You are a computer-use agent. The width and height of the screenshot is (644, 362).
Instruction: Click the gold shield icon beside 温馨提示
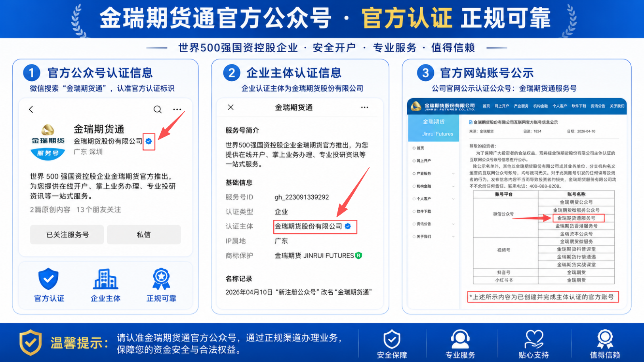click(30, 342)
